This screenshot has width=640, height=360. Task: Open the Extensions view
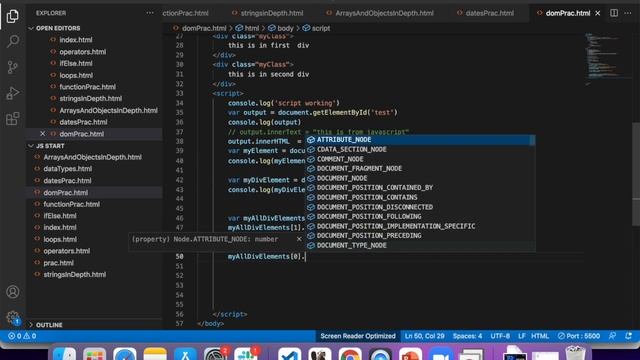tap(13, 119)
